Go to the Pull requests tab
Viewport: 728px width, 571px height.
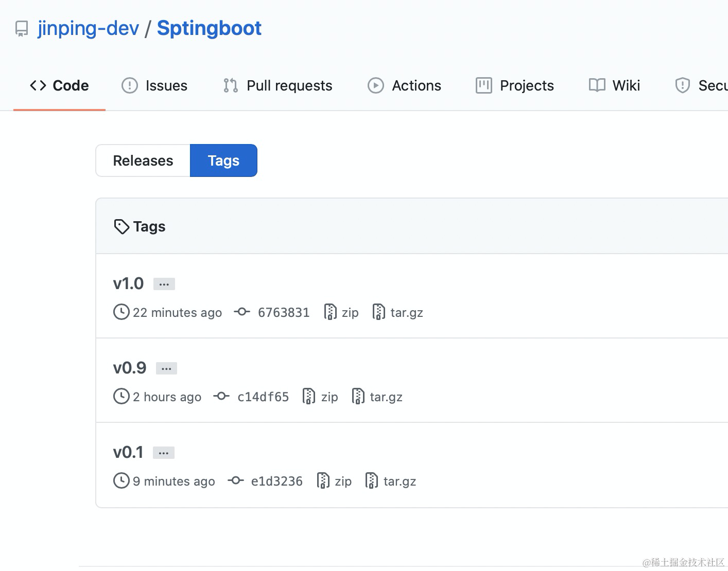tap(278, 85)
